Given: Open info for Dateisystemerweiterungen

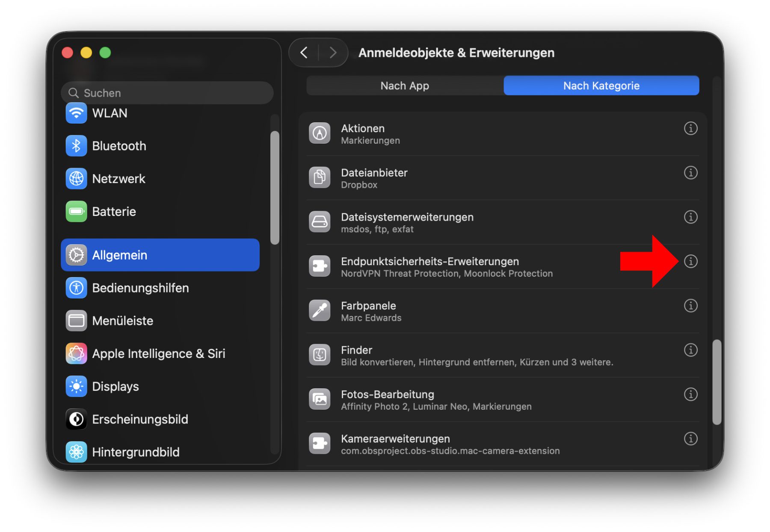Looking at the screenshot, I should point(690,217).
